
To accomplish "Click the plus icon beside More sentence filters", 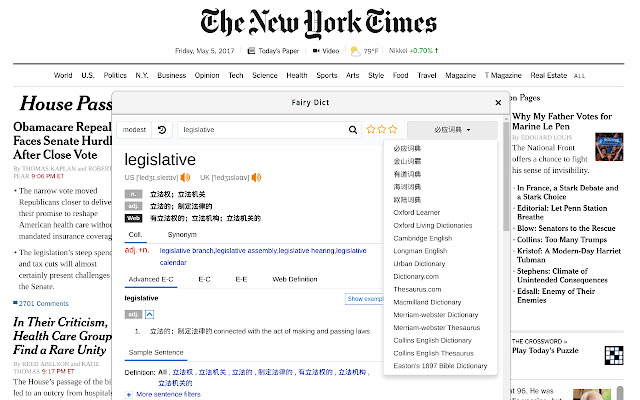I will (x=129, y=394).
